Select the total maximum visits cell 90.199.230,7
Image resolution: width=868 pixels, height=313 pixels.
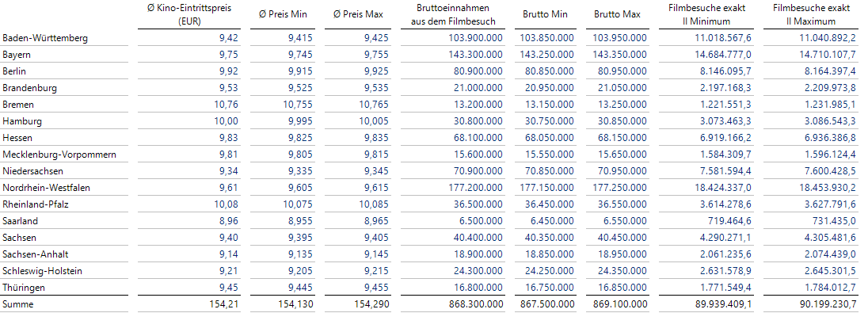click(x=825, y=304)
